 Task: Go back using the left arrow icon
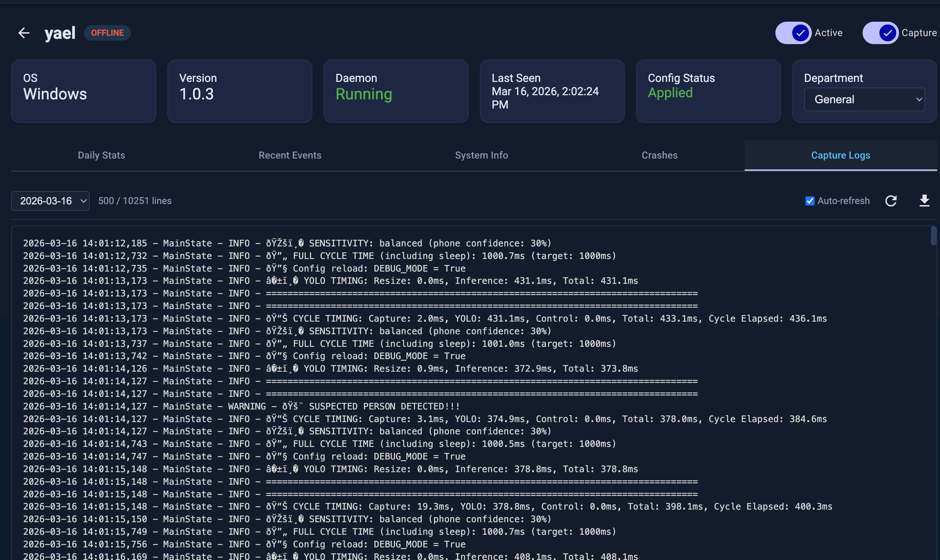click(x=24, y=33)
